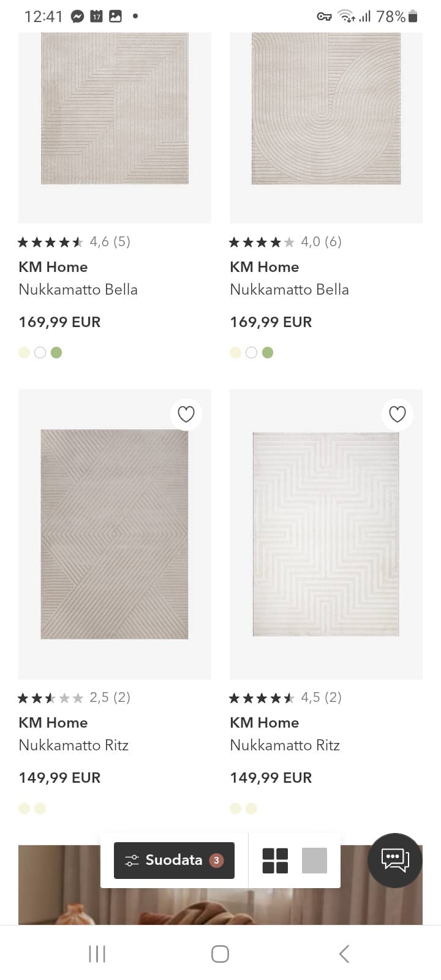Favorite the grey Nukkamatto Ritz rug
This screenshot has height=980, width=441.
186,415
